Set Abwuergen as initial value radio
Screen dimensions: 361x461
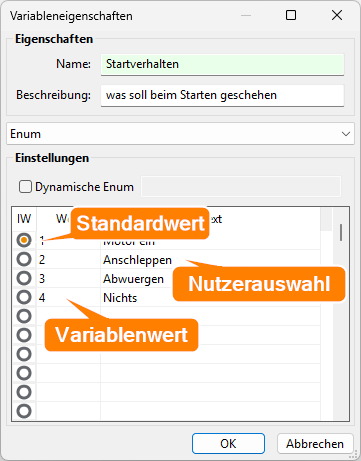(24, 278)
